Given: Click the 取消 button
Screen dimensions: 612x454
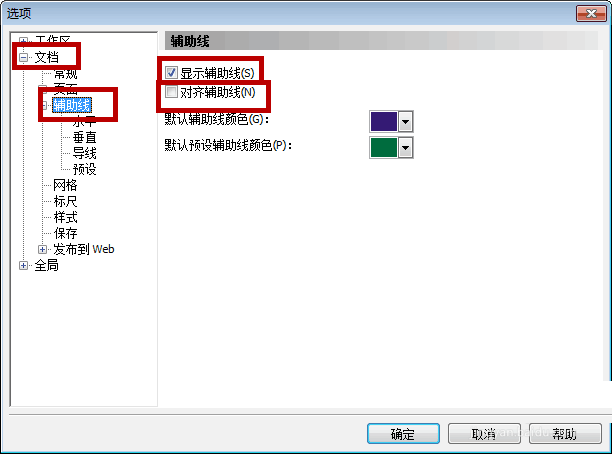Looking at the screenshot, I should (x=484, y=434).
